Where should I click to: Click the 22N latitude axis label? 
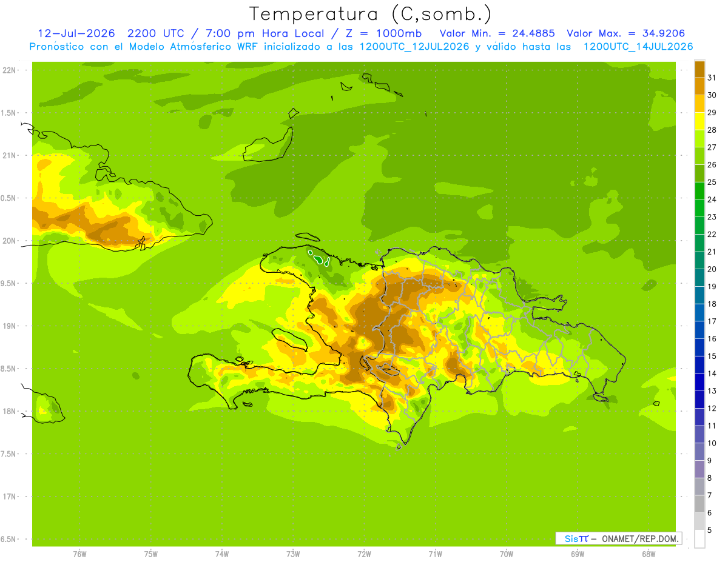point(10,70)
